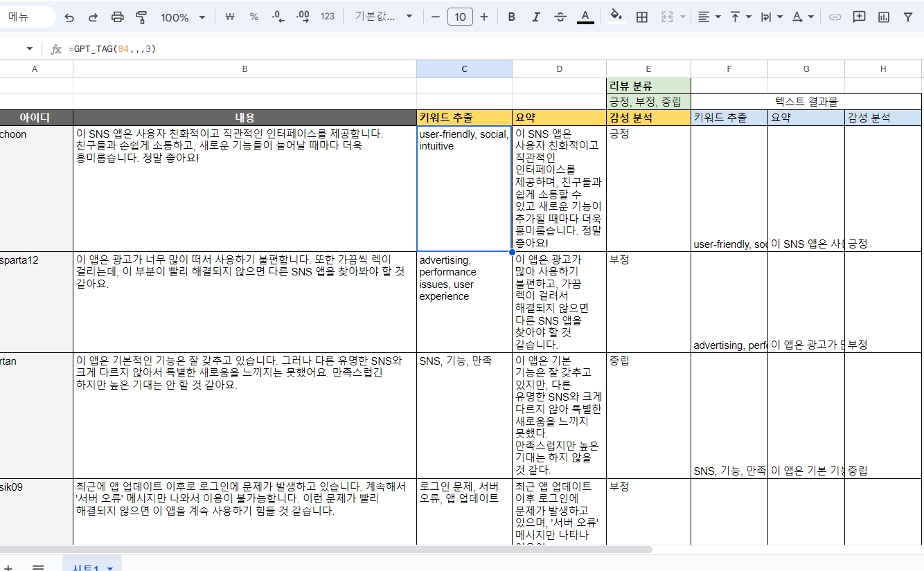Click the insert chart icon
The height and width of the screenshot is (571, 924).
(x=884, y=17)
